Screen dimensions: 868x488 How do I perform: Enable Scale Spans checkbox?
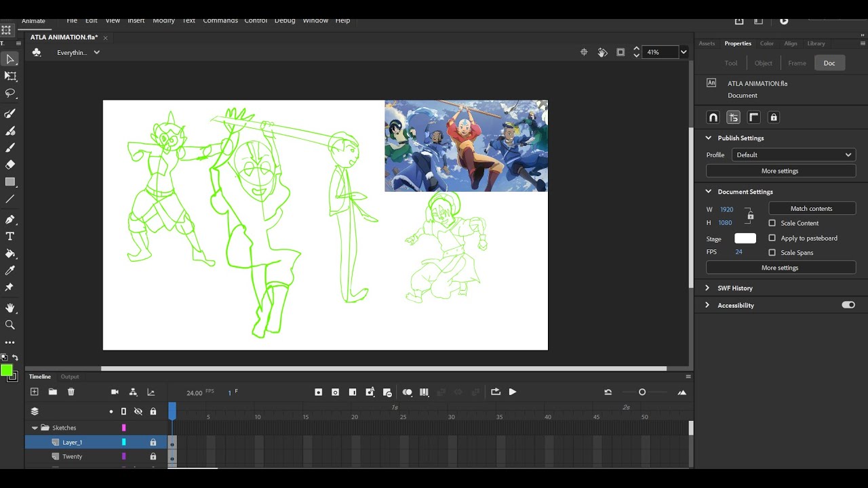[772, 253]
